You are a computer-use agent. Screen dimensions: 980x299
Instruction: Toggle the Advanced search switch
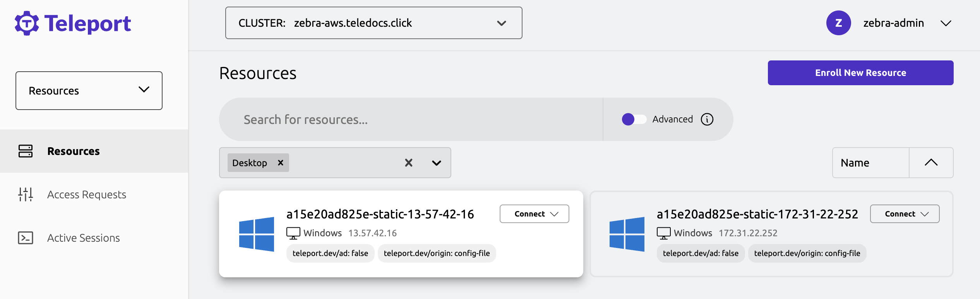click(x=634, y=119)
